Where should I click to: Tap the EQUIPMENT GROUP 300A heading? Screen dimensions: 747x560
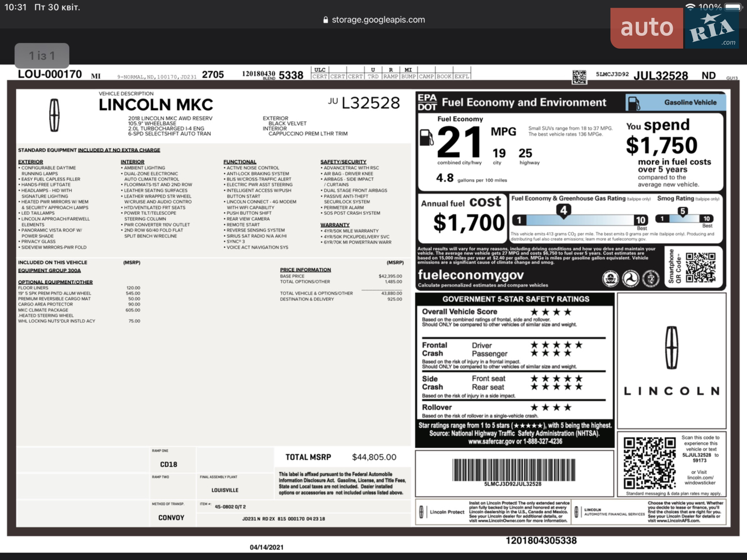(x=49, y=271)
